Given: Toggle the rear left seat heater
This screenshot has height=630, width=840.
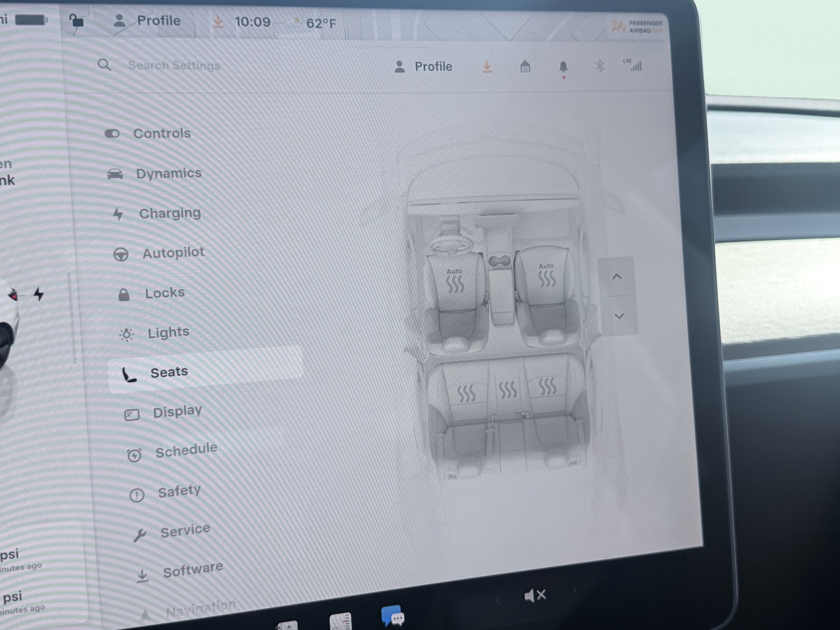Looking at the screenshot, I should tap(466, 393).
